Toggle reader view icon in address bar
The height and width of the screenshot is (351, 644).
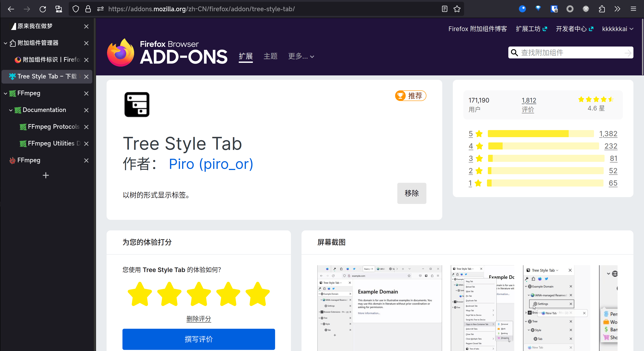coord(444,9)
